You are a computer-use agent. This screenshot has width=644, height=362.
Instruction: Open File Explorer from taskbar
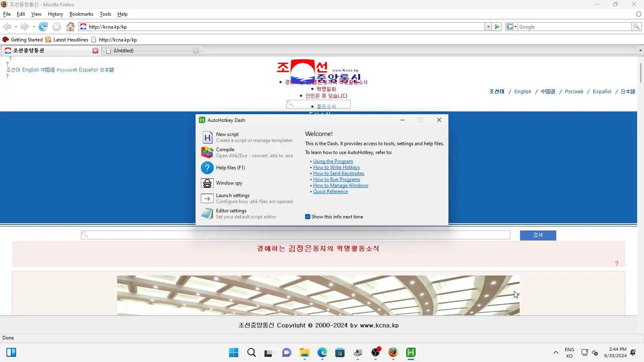[304, 353]
